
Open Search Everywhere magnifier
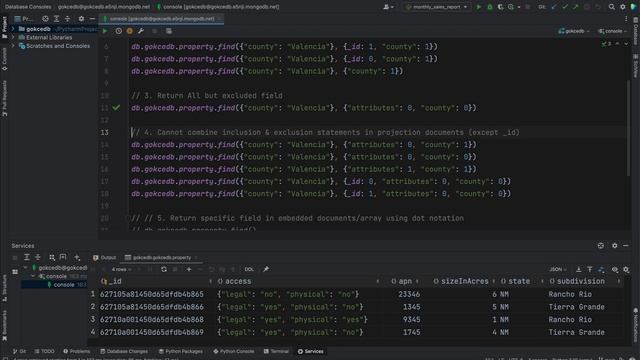coord(611,7)
